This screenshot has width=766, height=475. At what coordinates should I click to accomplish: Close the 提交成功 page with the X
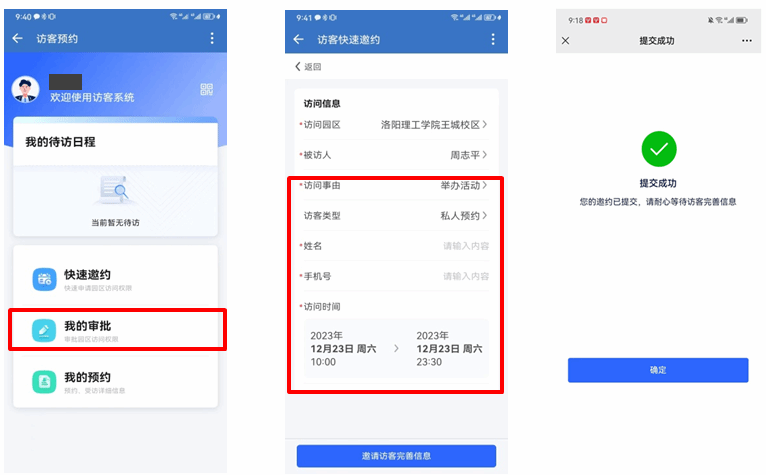[565, 41]
